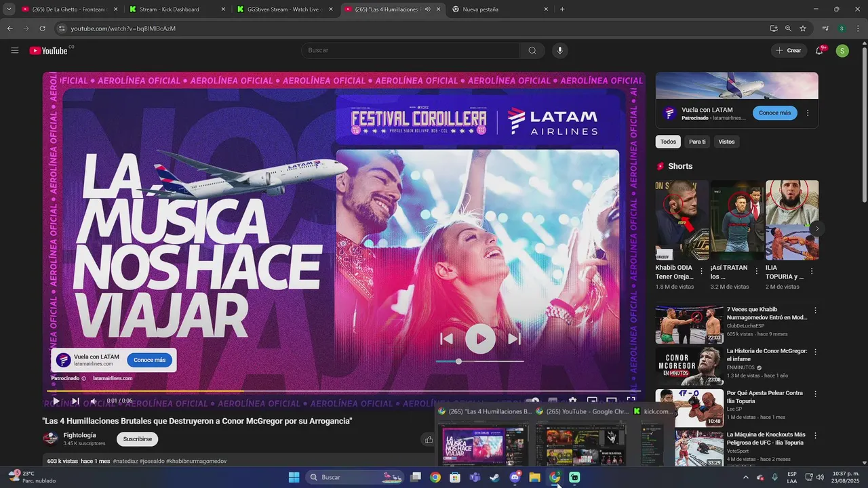Open options for Por Qué Apesta Pelear video
The width and height of the screenshot is (868, 488).
pyautogui.click(x=816, y=394)
